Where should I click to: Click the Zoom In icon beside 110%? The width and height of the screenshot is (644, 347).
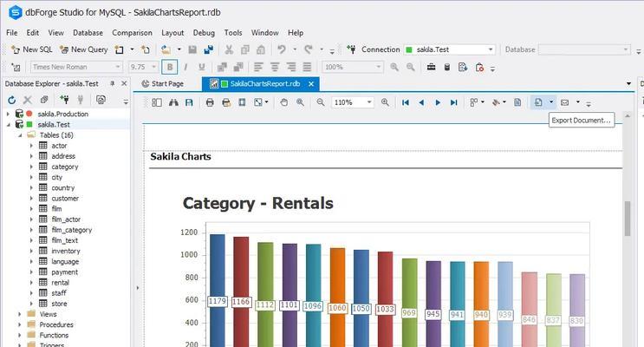click(x=385, y=102)
